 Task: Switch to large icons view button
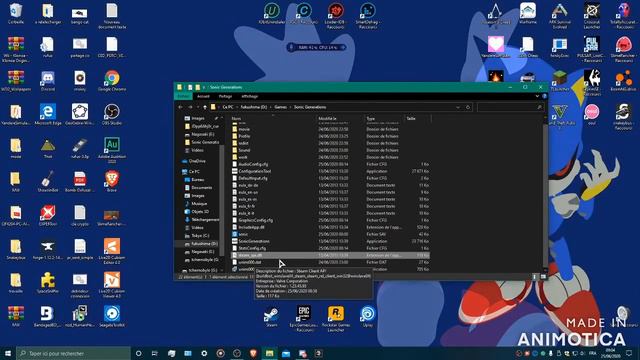click(543, 277)
